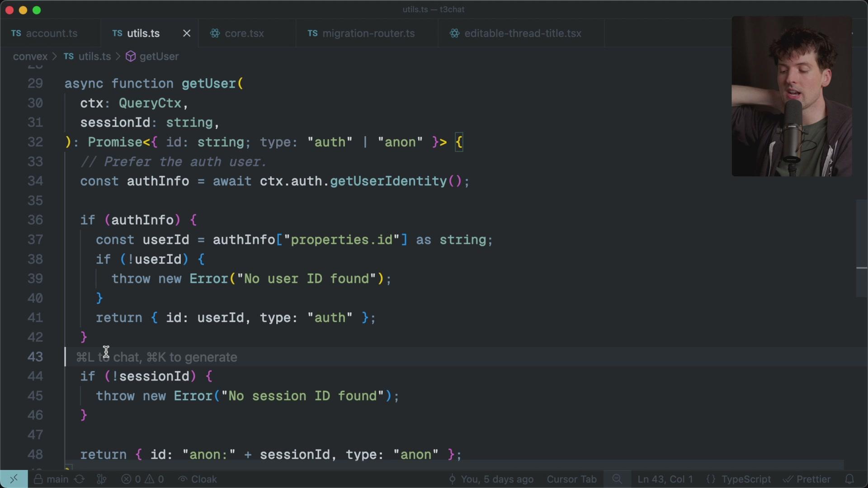Open errors and warnings count
Image resolution: width=868 pixels, height=488 pixels.
[143, 479]
